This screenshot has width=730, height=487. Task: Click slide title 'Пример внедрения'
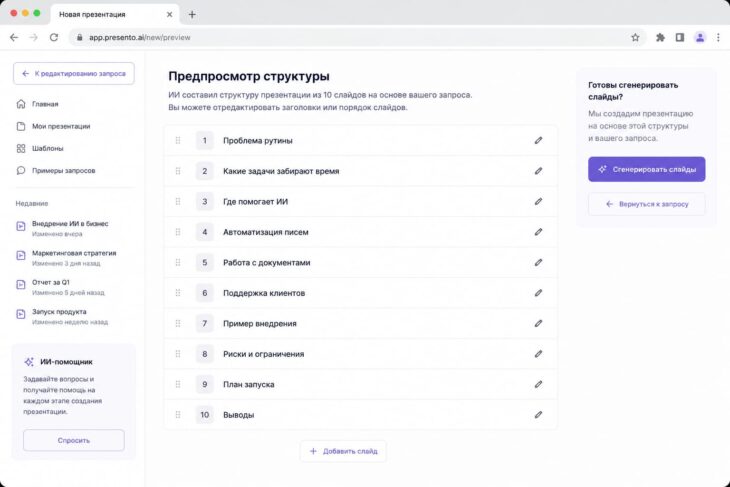(259, 324)
